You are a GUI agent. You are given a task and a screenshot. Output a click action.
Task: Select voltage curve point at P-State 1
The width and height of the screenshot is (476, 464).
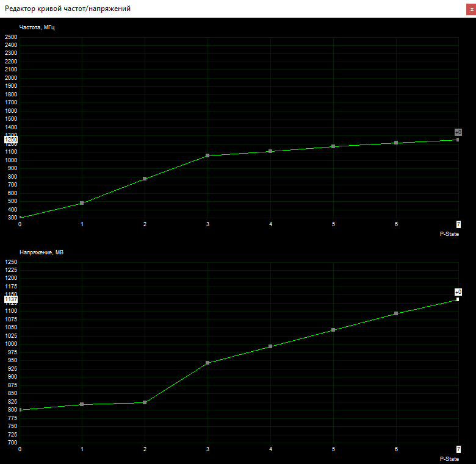point(82,404)
